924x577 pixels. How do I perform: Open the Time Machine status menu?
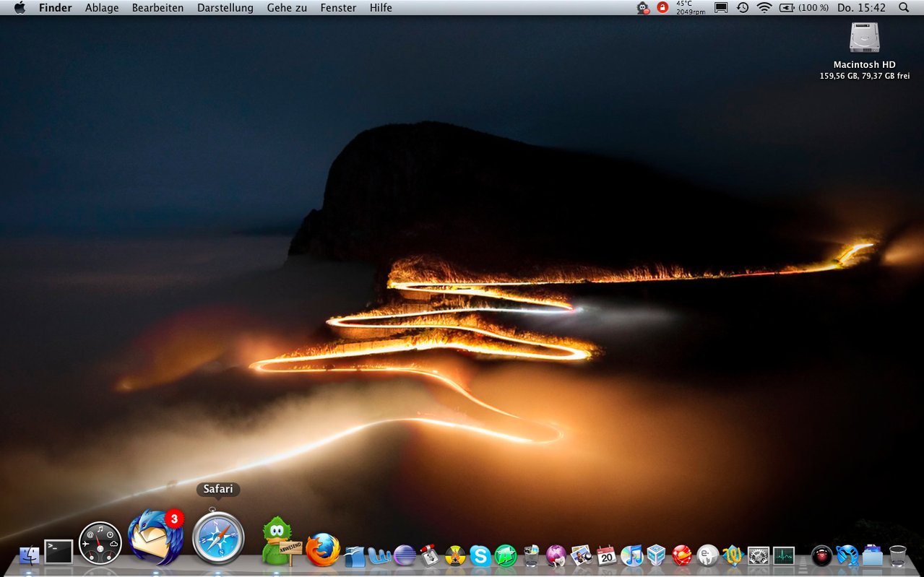[x=743, y=8]
